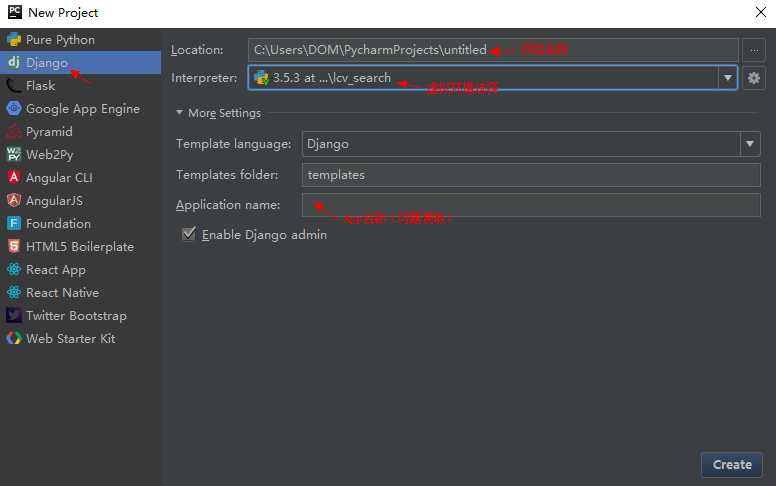Browse for project location with ellipsis button
The height and width of the screenshot is (486, 776).
tap(754, 50)
